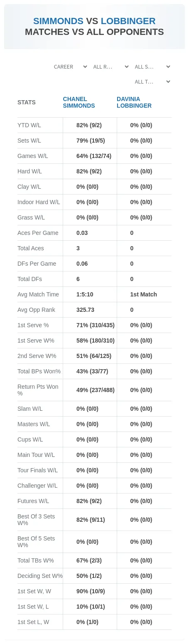Expand the ALL T... filter dropdown
This screenshot has width=189, height=644.
pos(152,82)
